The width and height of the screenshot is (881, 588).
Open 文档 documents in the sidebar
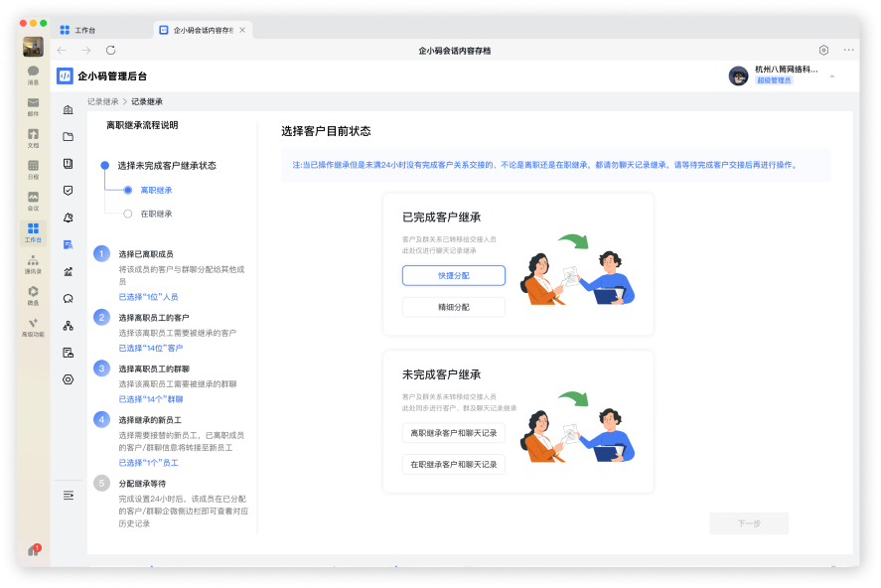pos(33,138)
